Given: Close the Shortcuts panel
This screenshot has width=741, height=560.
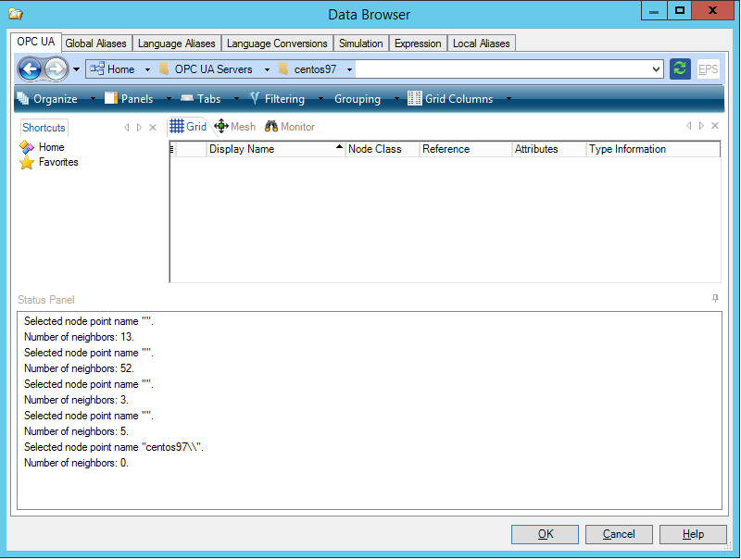Looking at the screenshot, I should tap(153, 128).
